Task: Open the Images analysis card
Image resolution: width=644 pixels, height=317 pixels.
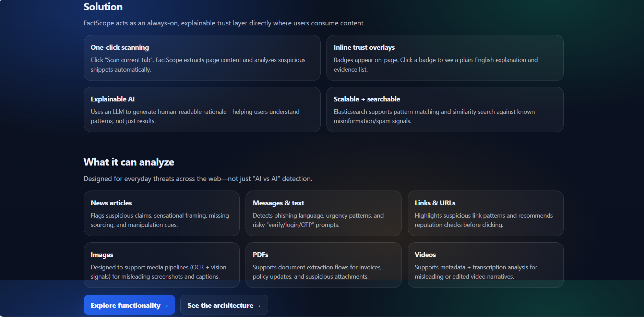Action: (x=162, y=265)
